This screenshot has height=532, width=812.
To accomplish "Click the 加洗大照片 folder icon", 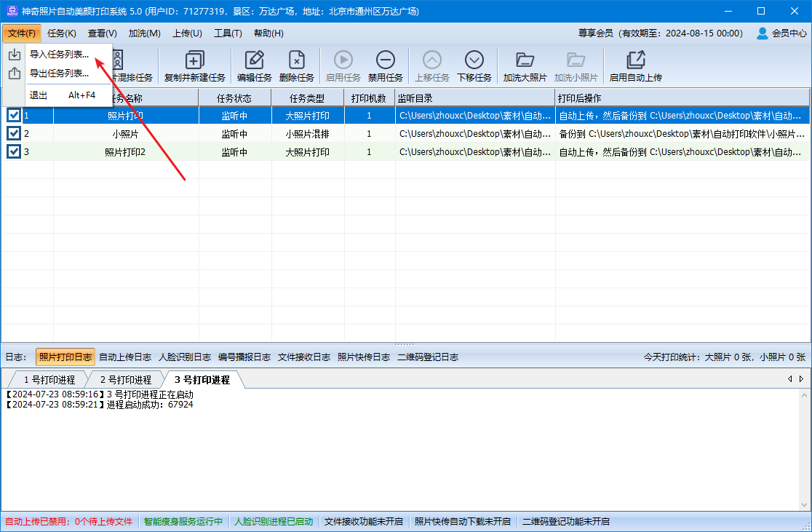I will coord(525,60).
